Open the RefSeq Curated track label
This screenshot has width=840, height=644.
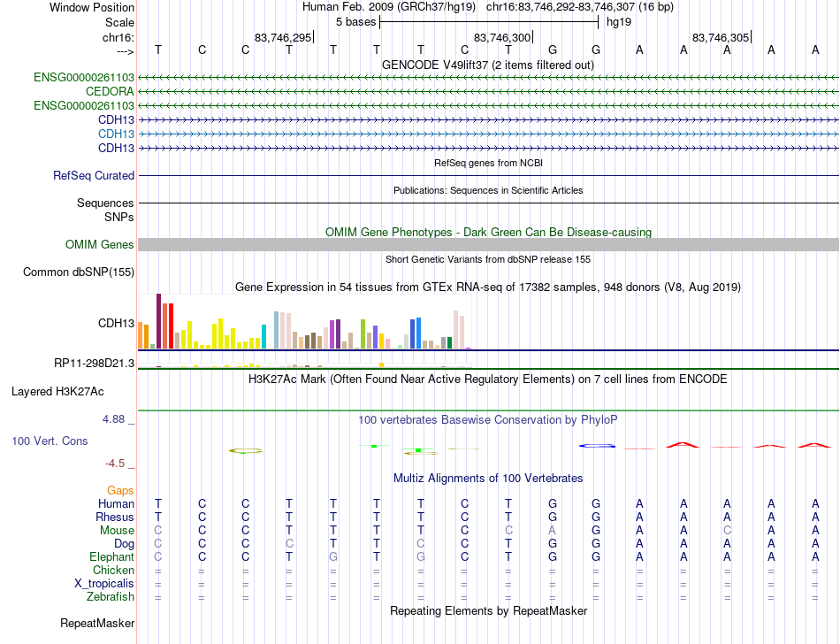point(94,176)
